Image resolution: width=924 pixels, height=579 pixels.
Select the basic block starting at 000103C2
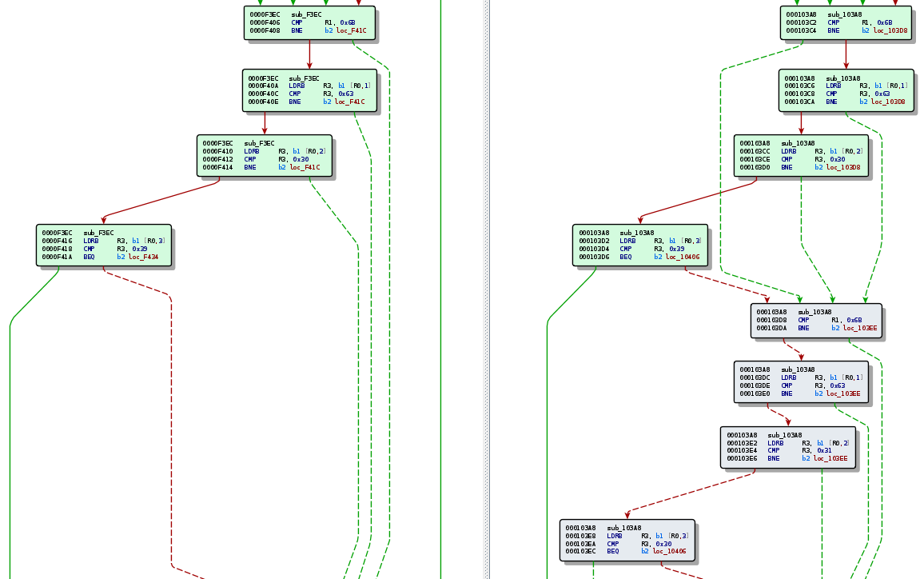pyautogui.click(x=846, y=22)
